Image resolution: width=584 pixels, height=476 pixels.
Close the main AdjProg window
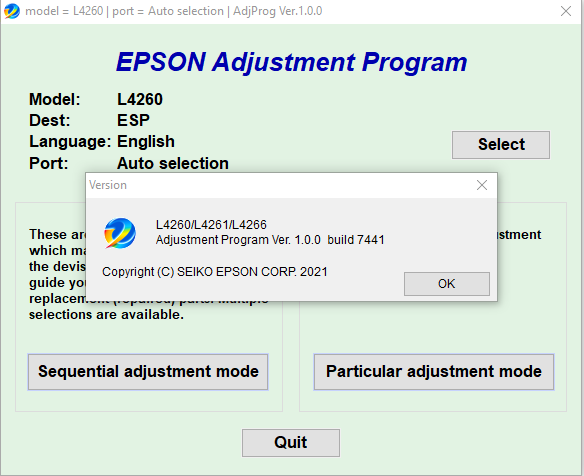pyautogui.click(x=566, y=11)
